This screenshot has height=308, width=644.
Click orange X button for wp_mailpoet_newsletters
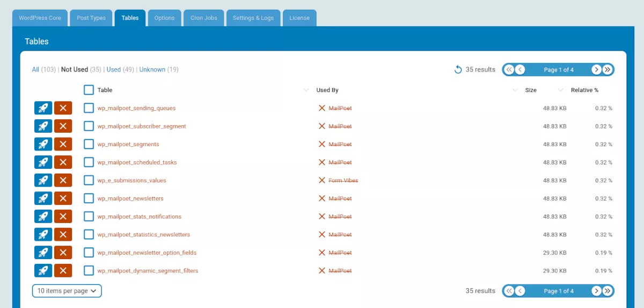63,198
